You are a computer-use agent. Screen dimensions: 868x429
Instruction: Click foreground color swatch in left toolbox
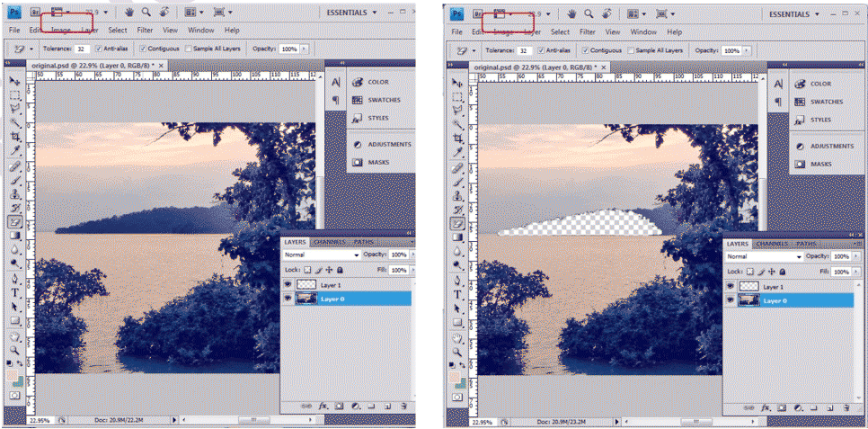click(x=13, y=375)
